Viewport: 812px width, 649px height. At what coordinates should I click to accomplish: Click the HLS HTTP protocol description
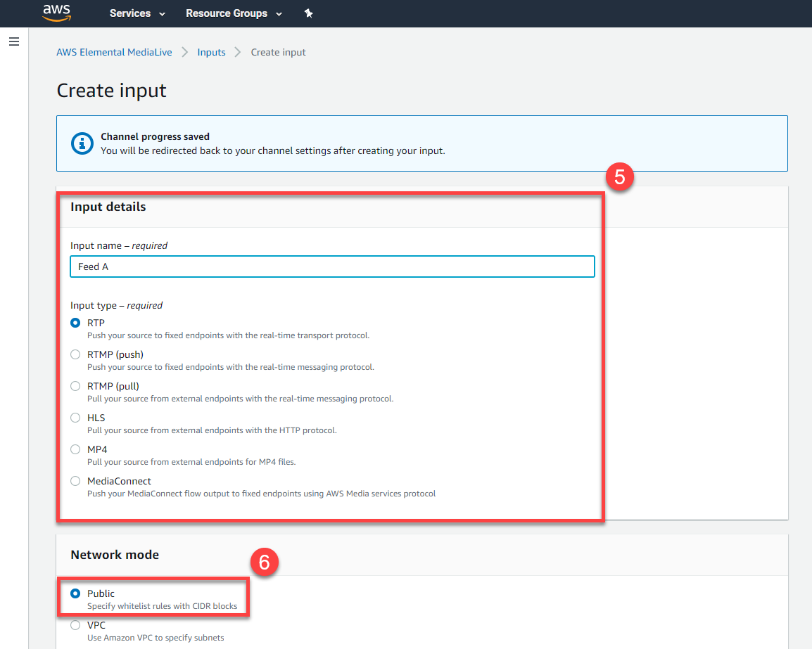[212, 430]
